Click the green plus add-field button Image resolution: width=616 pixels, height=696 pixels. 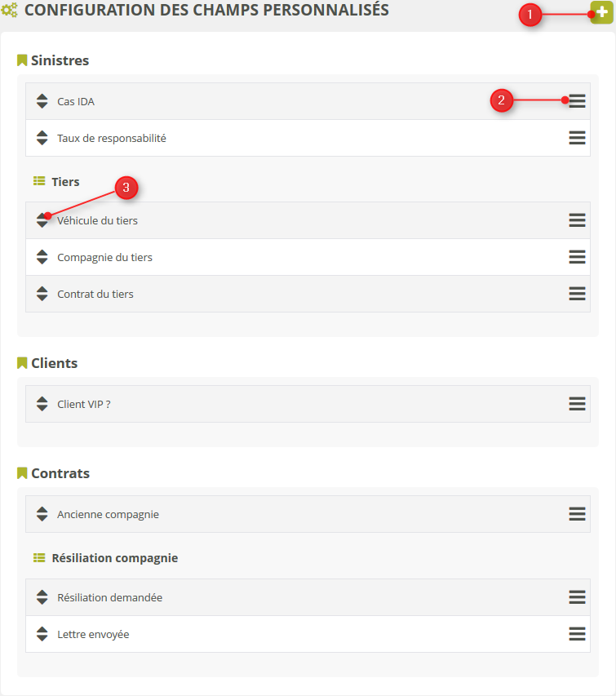pyautogui.click(x=602, y=13)
